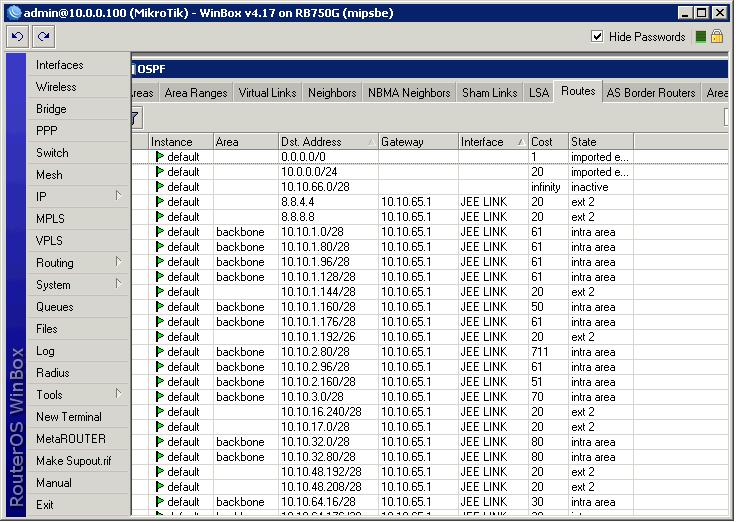Switch to the AS Border Routers tab
736x522 pixels.
tap(651, 93)
